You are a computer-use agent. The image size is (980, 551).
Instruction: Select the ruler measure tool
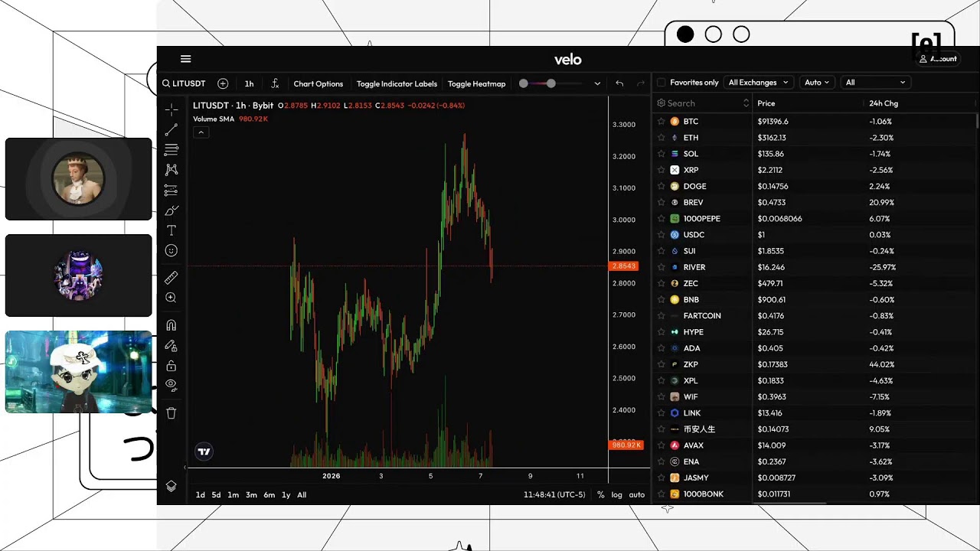click(x=171, y=277)
